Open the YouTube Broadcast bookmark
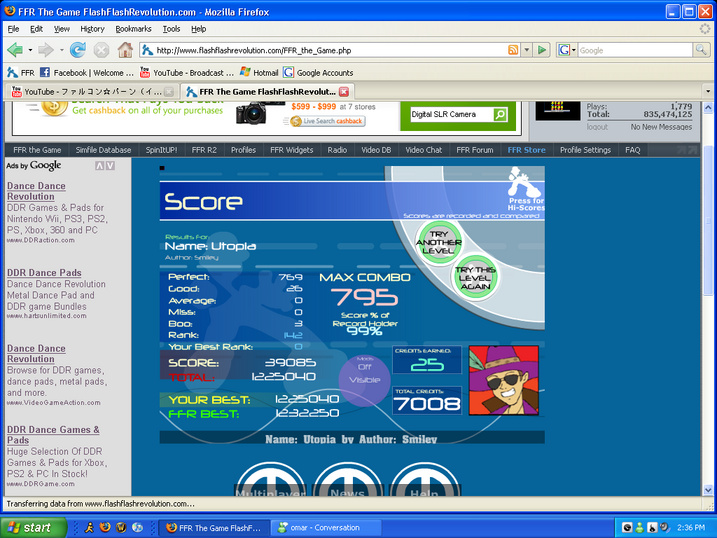Image resolution: width=717 pixels, height=538 pixels. [x=187, y=73]
